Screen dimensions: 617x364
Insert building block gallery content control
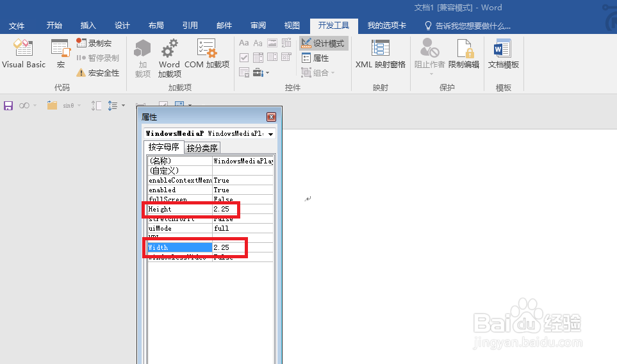pyautogui.click(x=286, y=43)
